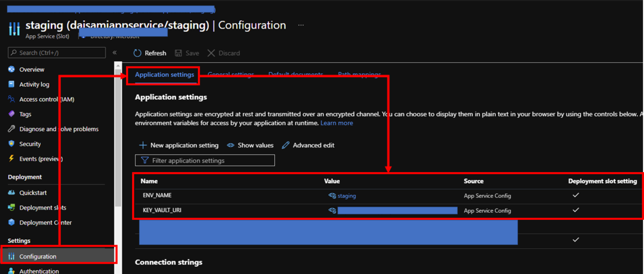Click the Overview globe icon
Image resolution: width=644 pixels, height=274 pixels.
coord(11,70)
